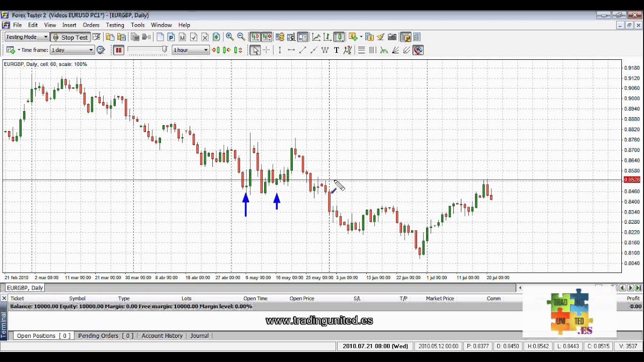
Task: Open the File menu
Action: [17, 25]
